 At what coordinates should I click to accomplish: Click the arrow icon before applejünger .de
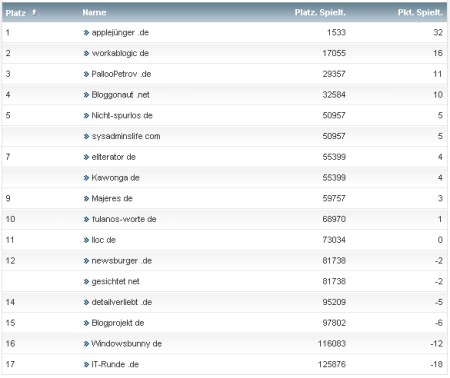tap(86, 33)
